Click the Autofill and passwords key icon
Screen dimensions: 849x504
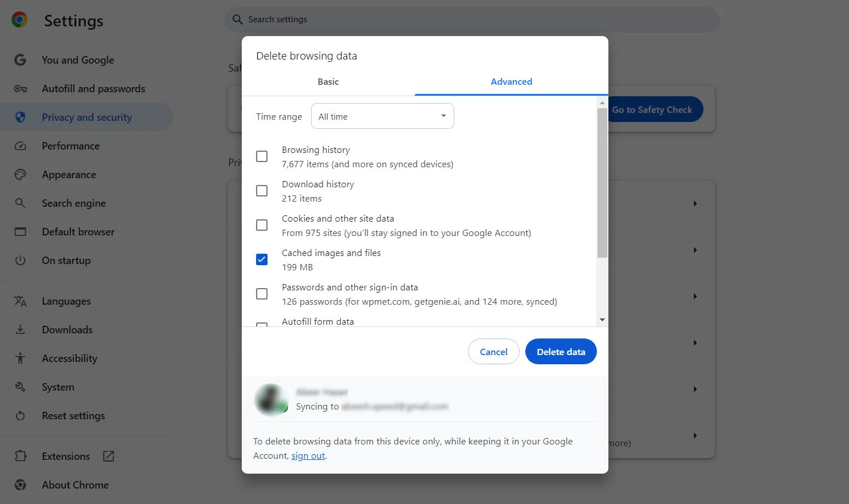pos(21,89)
